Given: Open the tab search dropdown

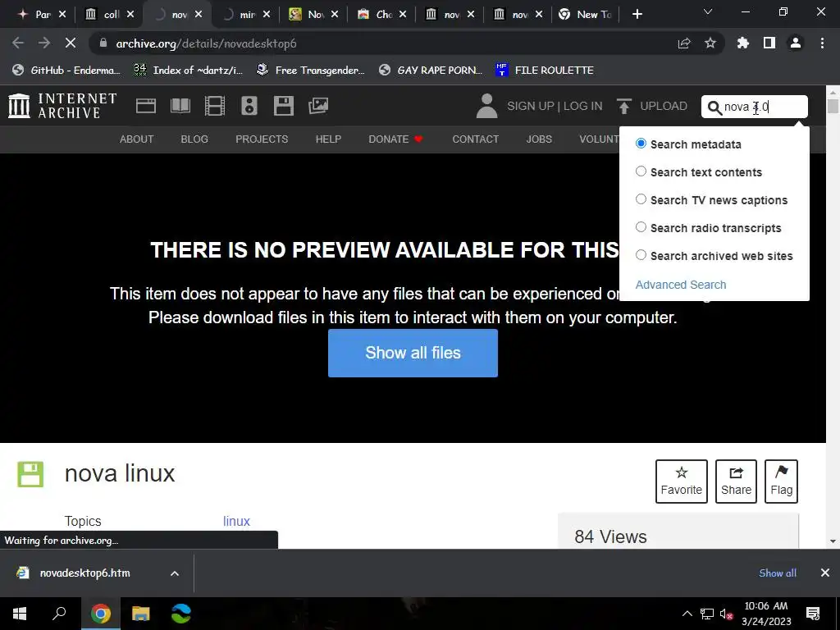Looking at the screenshot, I should tap(708, 11).
